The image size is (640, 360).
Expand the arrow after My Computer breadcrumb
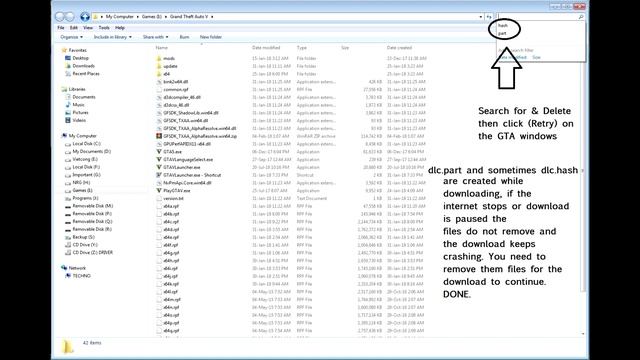point(138,17)
